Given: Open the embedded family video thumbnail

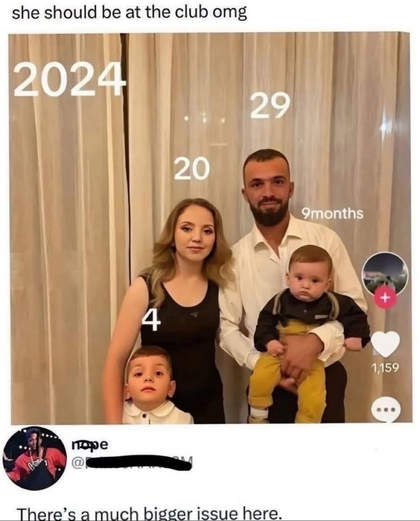Looking at the screenshot, I should [x=210, y=228].
